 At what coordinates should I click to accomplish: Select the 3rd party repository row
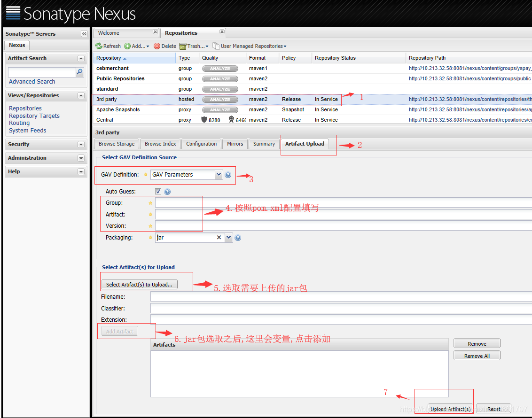point(312,99)
